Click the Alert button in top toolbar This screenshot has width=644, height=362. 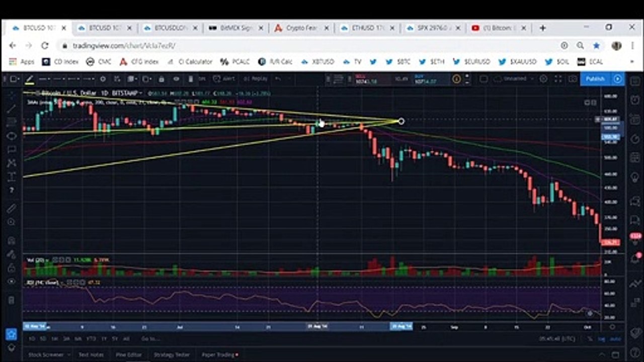pos(224,79)
